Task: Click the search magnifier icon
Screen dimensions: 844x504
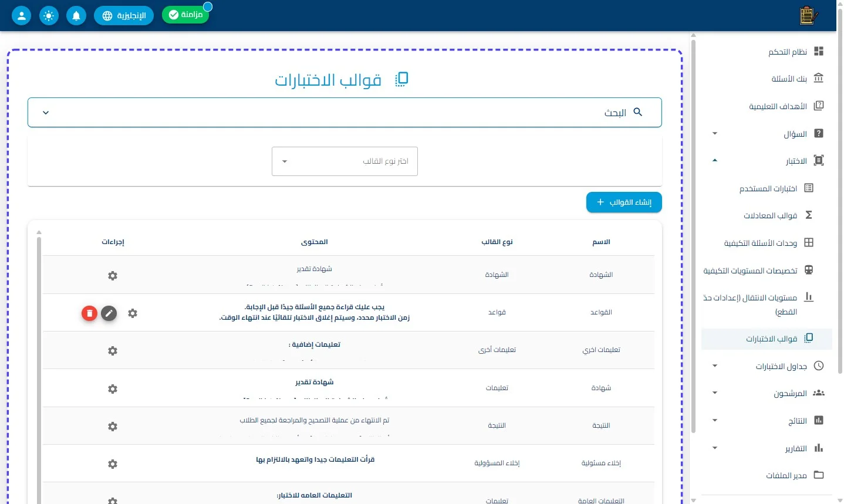Action: click(638, 112)
